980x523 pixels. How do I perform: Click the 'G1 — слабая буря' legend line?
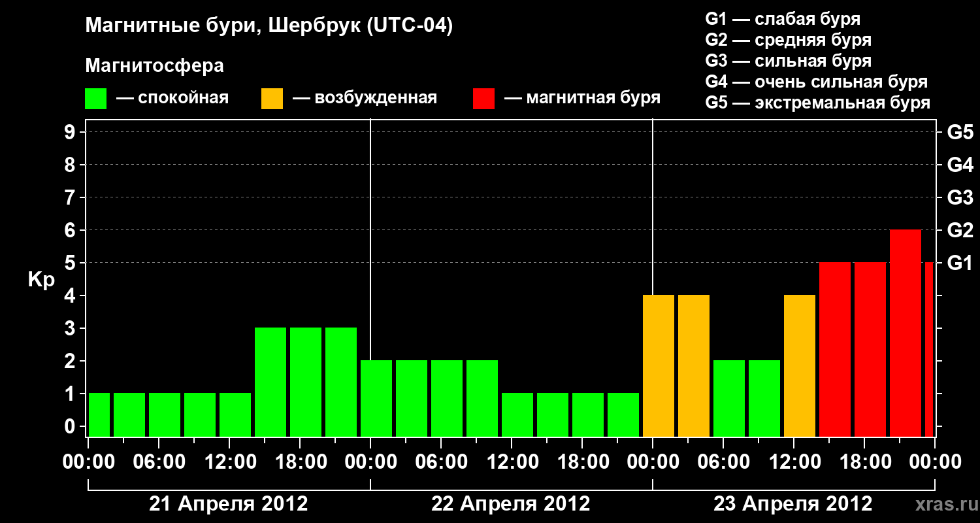[x=783, y=19]
